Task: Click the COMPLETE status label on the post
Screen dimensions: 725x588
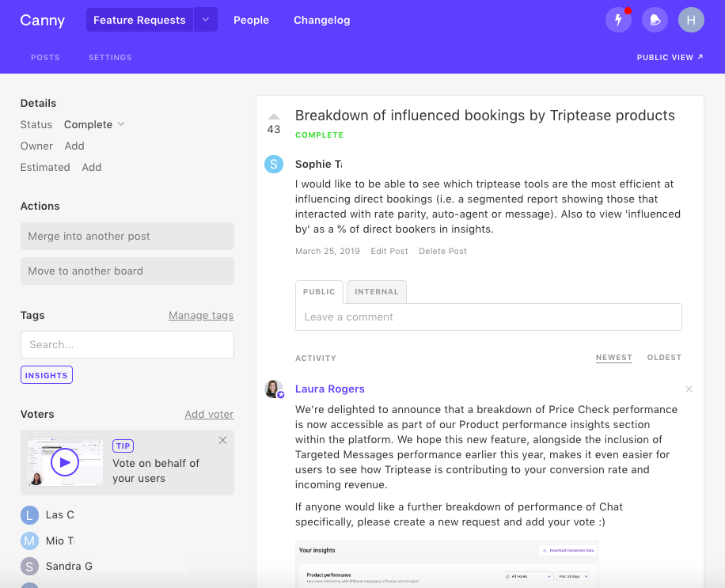Action: coord(320,135)
